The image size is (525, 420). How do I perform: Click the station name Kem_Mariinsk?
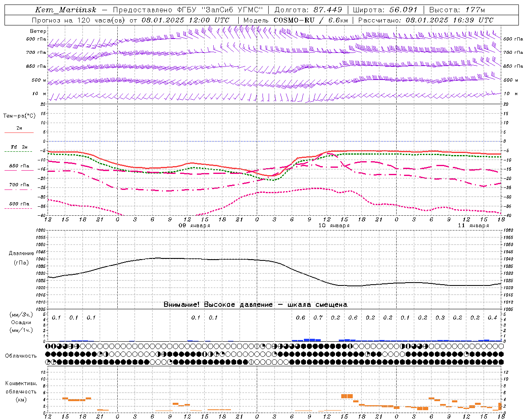(x=66, y=10)
